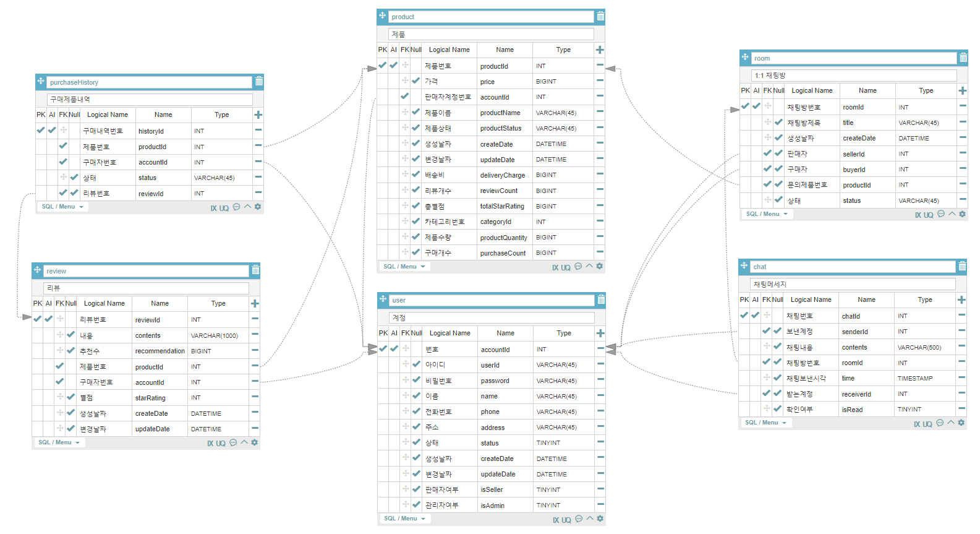Screen dimensions: 980x534
Task: Delete the product table with trash icon
Action: [600, 16]
